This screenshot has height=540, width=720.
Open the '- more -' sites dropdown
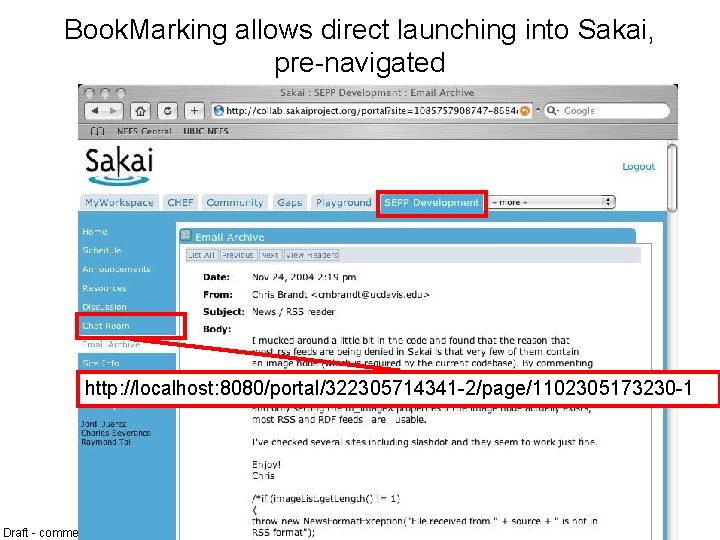coord(552,202)
